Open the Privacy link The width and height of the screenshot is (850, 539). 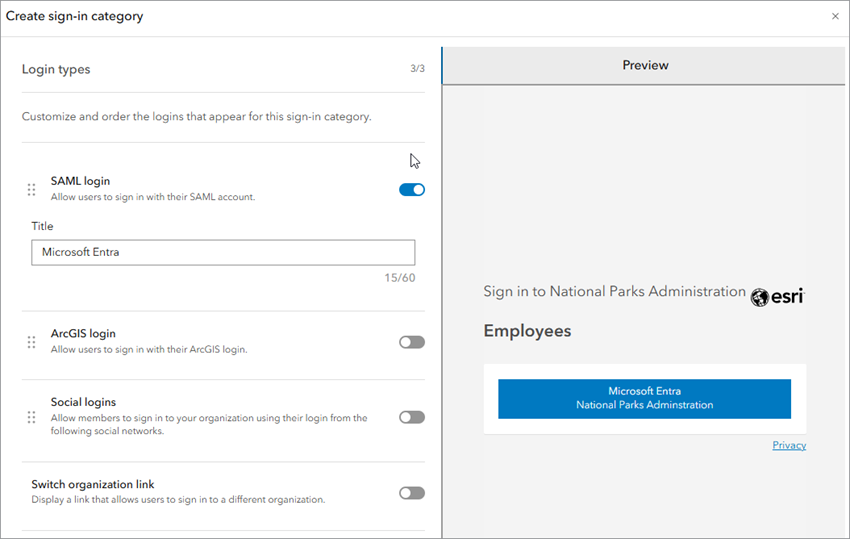pyautogui.click(x=789, y=445)
